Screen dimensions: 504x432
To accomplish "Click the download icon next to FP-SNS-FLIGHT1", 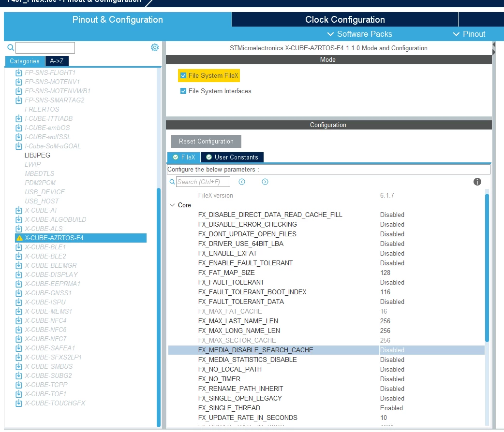I will (x=19, y=72).
